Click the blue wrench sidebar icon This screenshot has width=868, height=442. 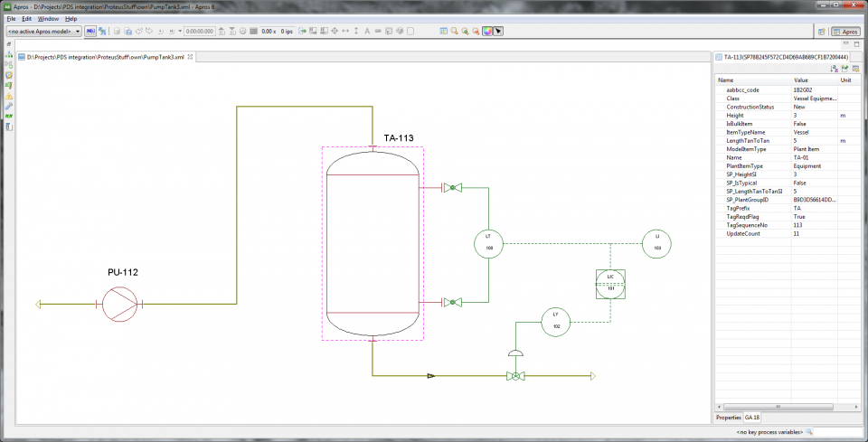point(9,107)
